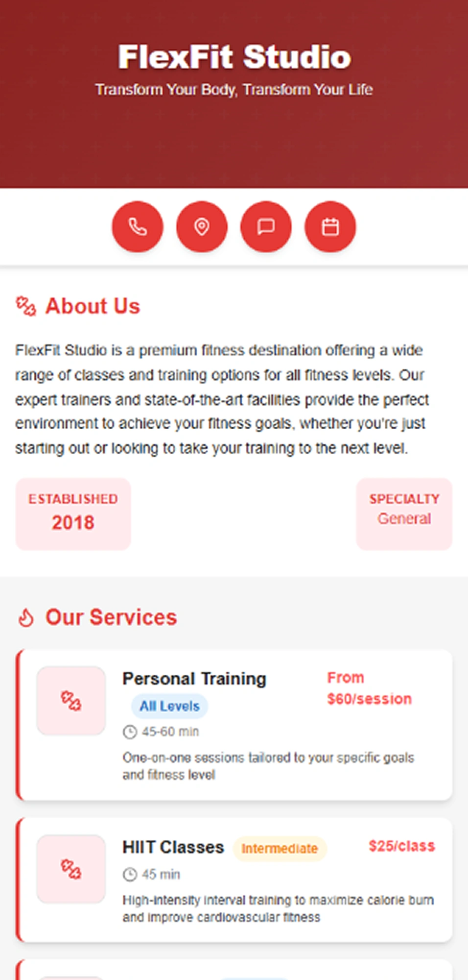This screenshot has width=468, height=980.
Task: Tap the phone call icon button
Action: [x=138, y=227]
